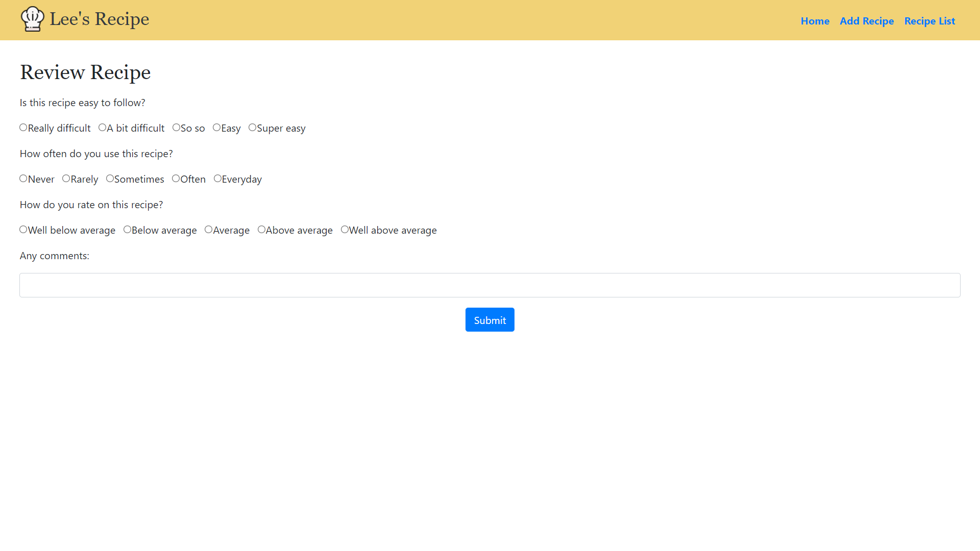Click the Lee's Recipe brand name
The image size is (980, 551).
[99, 19]
